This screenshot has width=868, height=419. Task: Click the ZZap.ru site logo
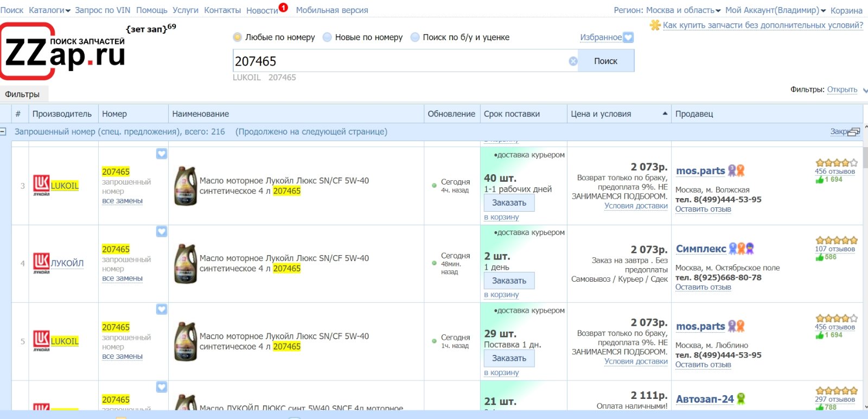pyautogui.click(x=64, y=52)
